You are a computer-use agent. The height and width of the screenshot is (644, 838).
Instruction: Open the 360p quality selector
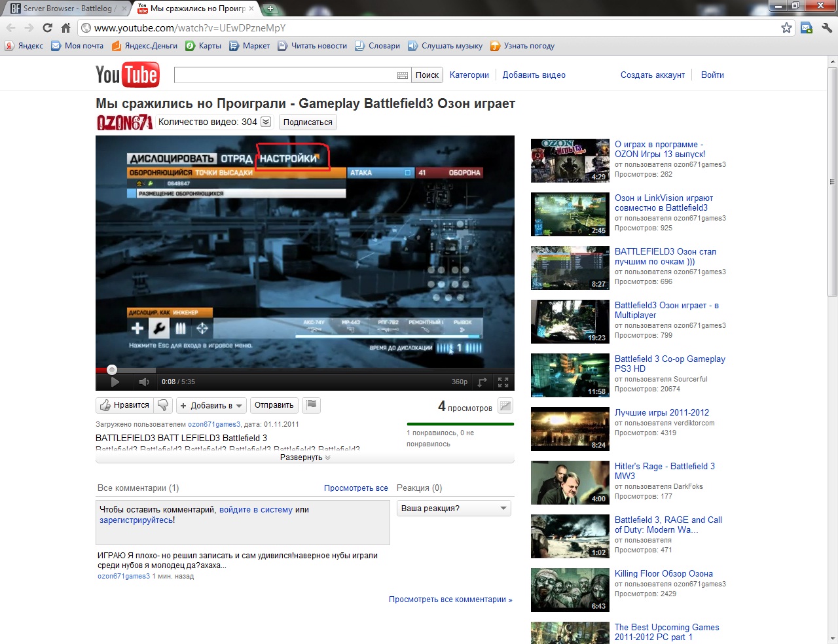click(460, 382)
